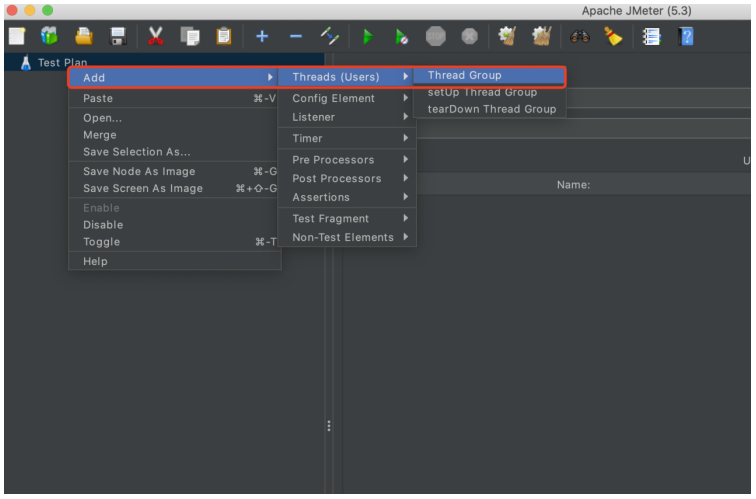Select setUp Thread Group
The image size is (756, 499).
tap(490, 92)
